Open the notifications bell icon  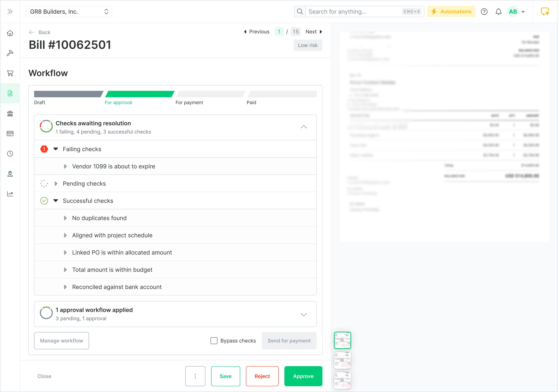click(498, 12)
